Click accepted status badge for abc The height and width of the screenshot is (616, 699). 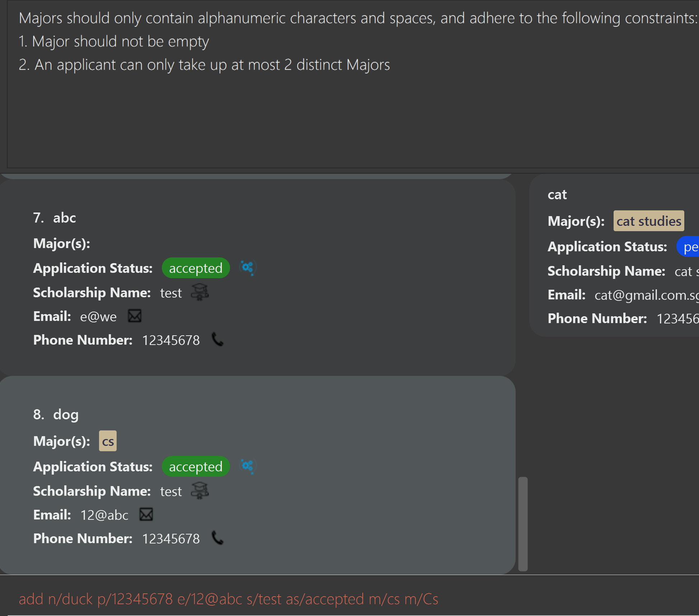click(196, 268)
